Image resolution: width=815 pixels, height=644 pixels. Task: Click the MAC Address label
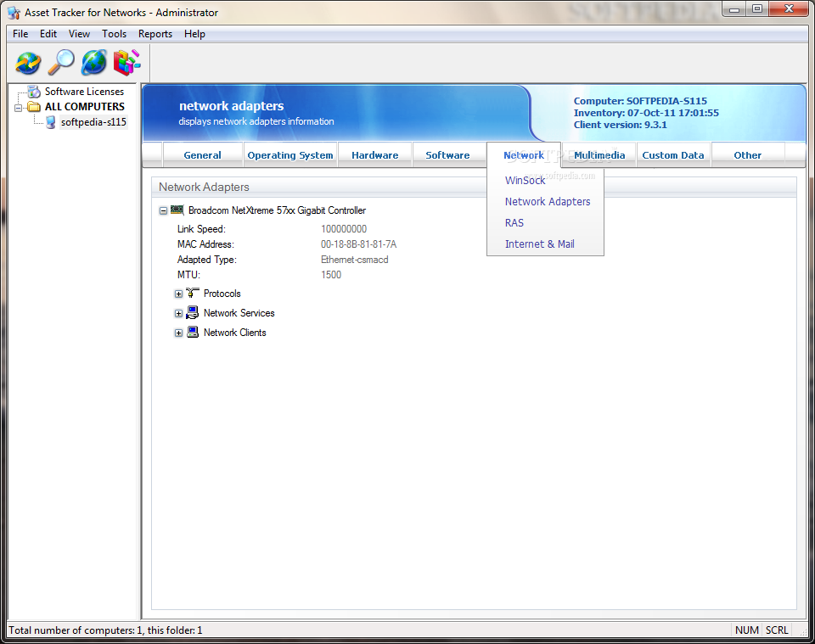tap(205, 244)
